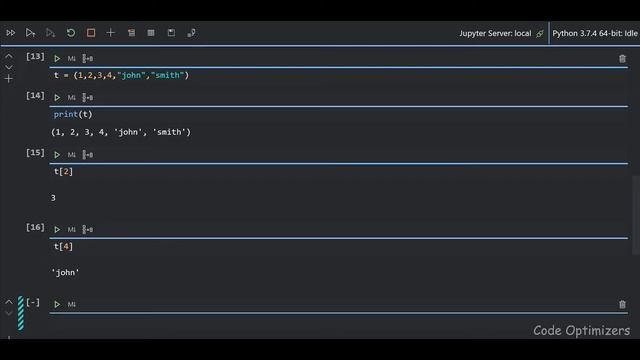This screenshot has width=640, height=360.
Task: Clear all cell outputs via the toolbar icon
Action: coord(131,33)
